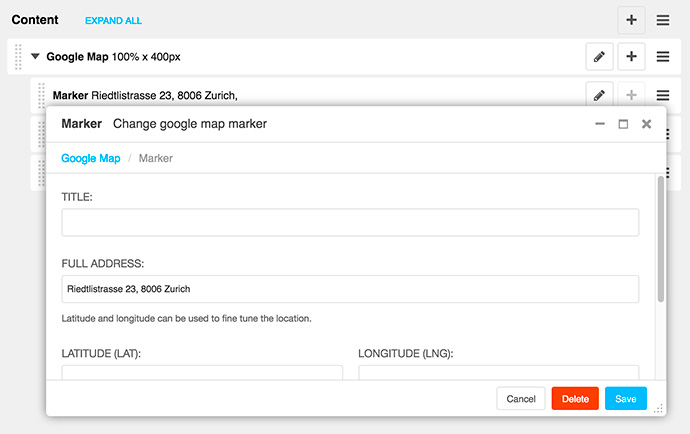Collapse the Google Map tree triangle
The width and height of the screenshot is (690, 434).
36,57
